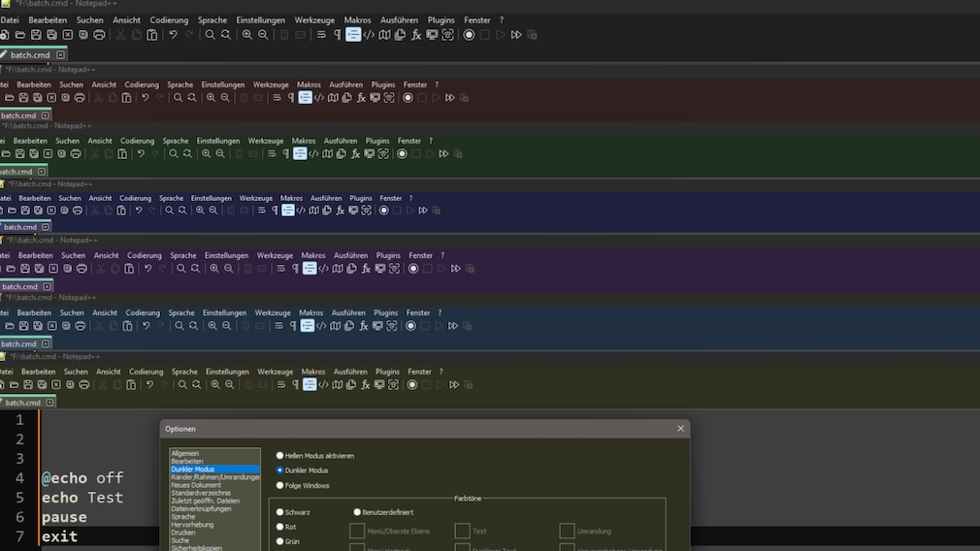Click the Print icon in the topmost toolbar
This screenshot has height=551, width=980.
98,35
